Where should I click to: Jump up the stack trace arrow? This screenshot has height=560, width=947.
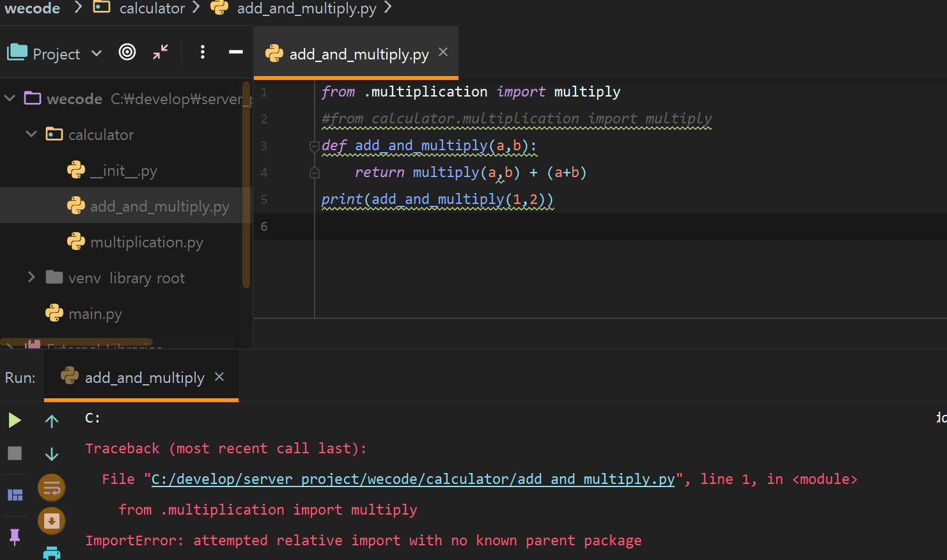pyautogui.click(x=52, y=421)
